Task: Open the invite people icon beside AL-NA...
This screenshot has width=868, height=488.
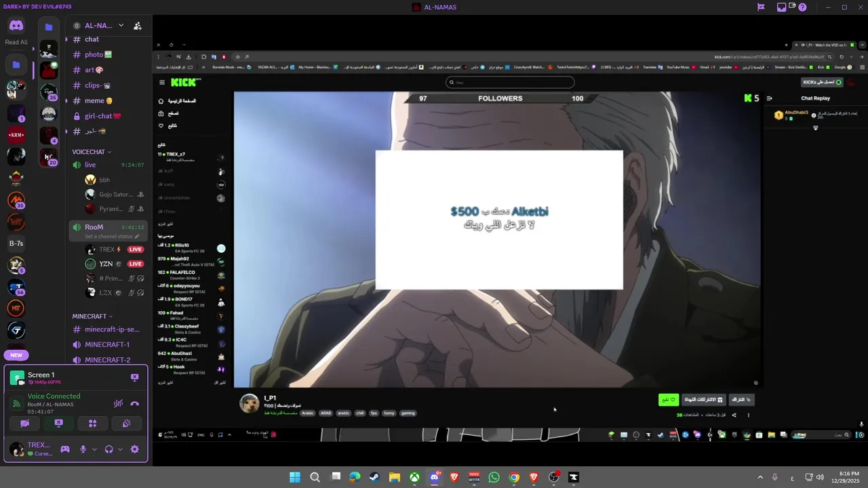Action: 138,26
